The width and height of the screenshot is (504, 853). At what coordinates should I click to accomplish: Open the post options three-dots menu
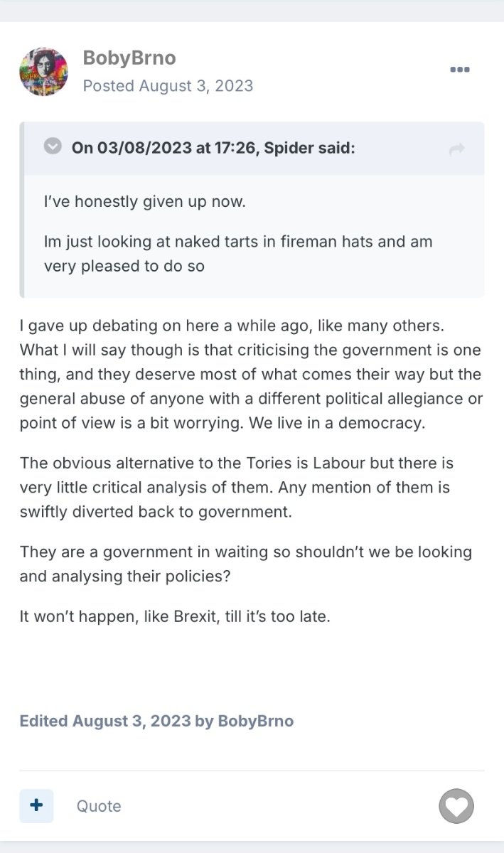point(460,70)
